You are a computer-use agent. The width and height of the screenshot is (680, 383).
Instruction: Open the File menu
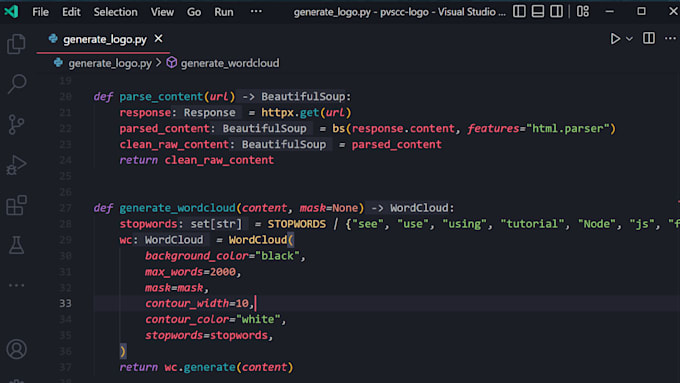(x=40, y=12)
